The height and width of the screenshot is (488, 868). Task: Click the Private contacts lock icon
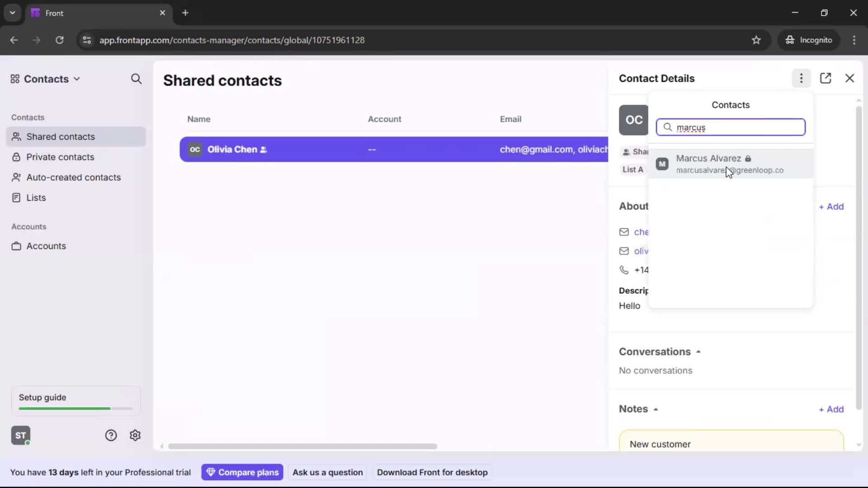pyautogui.click(x=16, y=157)
